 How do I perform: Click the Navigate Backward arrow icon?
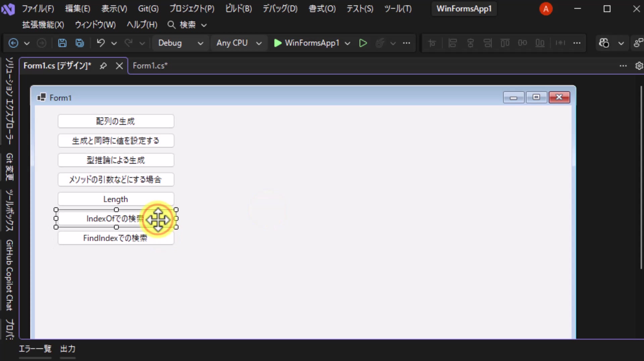pos(13,43)
